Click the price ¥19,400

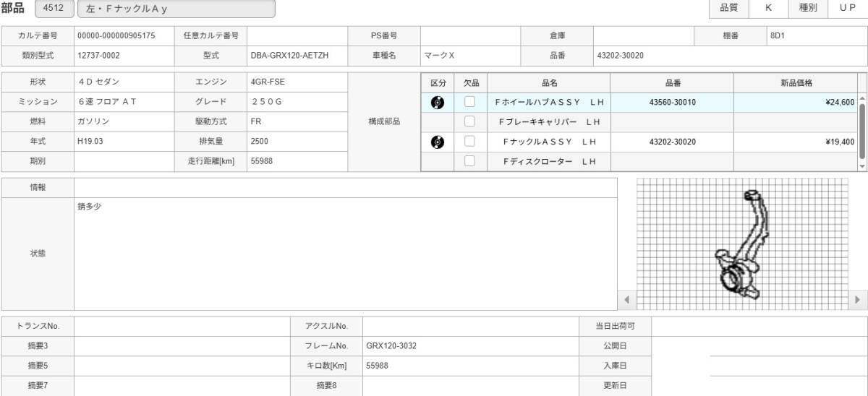pyautogui.click(x=839, y=142)
